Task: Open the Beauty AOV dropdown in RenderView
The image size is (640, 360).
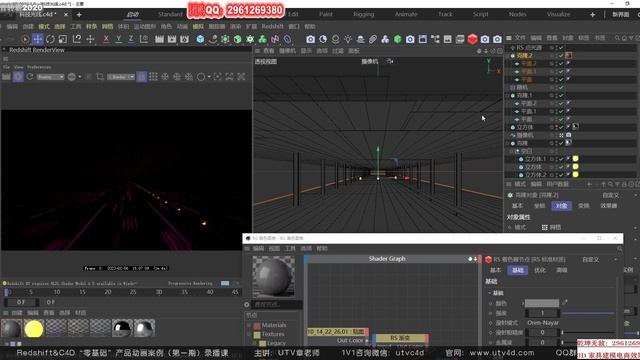Action: [x=50, y=77]
